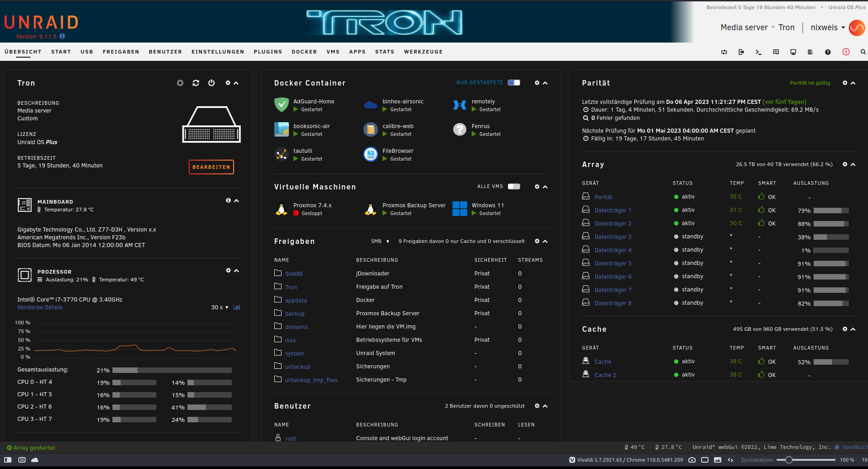The image size is (868, 469).
Task: Stop the array with the Tron stop icon
Action: click(x=180, y=83)
